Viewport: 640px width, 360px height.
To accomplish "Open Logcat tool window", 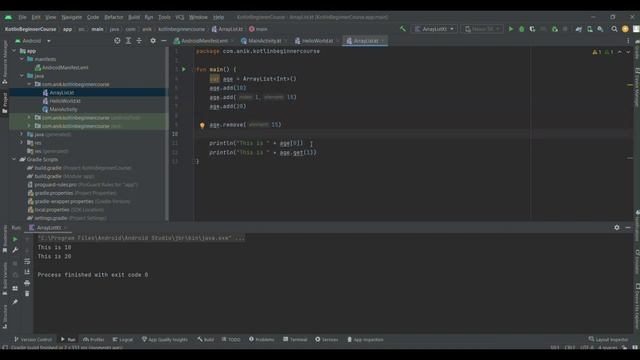I will (x=122, y=340).
